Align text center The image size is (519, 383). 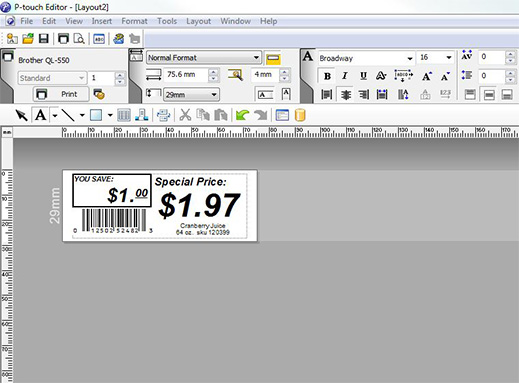click(345, 95)
